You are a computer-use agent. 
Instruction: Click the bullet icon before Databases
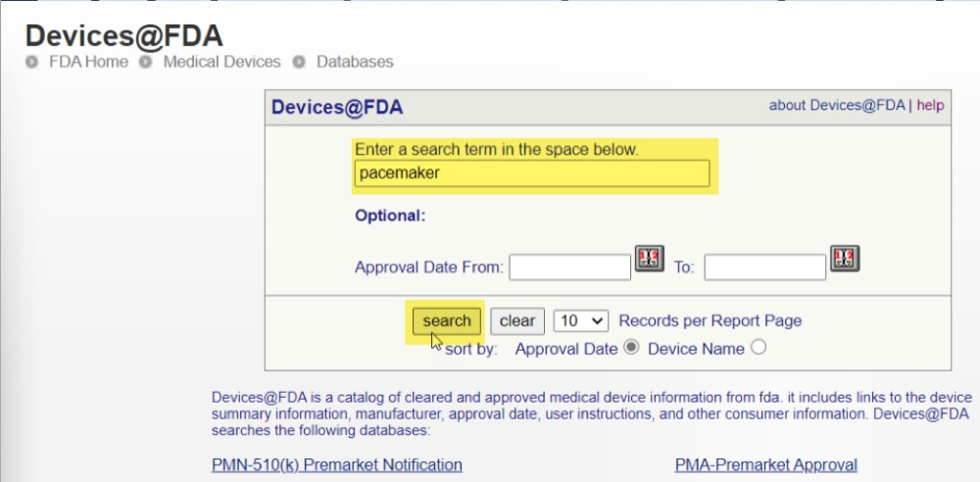[x=299, y=62]
